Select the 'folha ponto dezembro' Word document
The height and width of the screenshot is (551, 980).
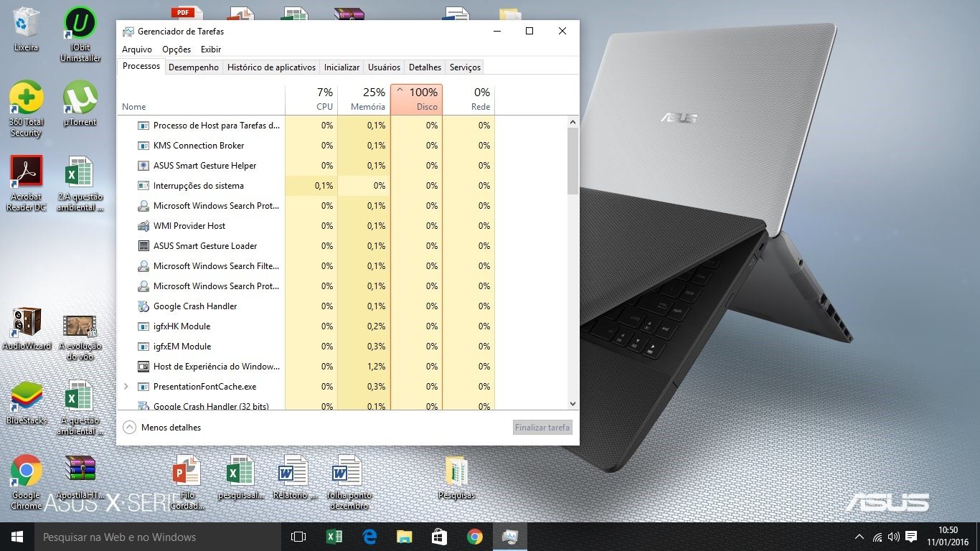(347, 482)
